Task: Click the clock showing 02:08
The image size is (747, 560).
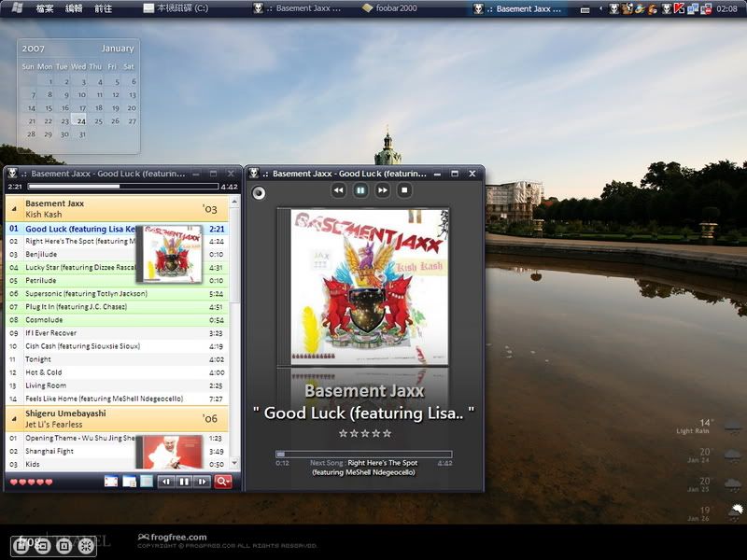Action: pyautogui.click(x=726, y=8)
